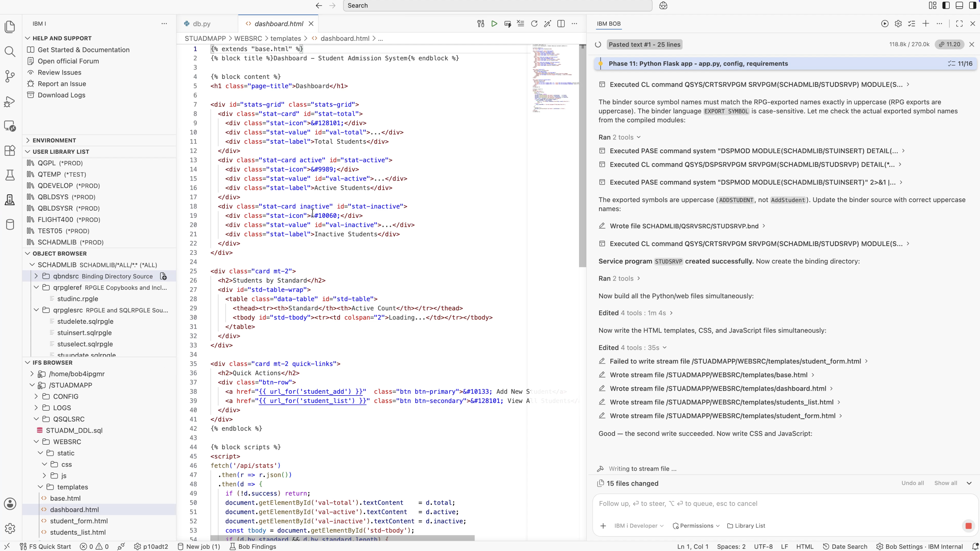Go back with navigation arrow
The image size is (980, 551).
pyautogui.click(x=319, y=6)
